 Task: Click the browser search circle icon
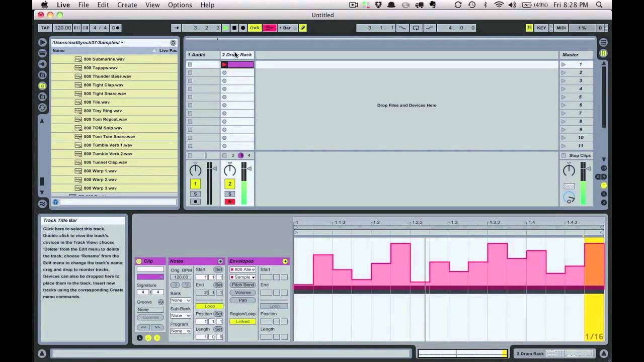(173, 43)
